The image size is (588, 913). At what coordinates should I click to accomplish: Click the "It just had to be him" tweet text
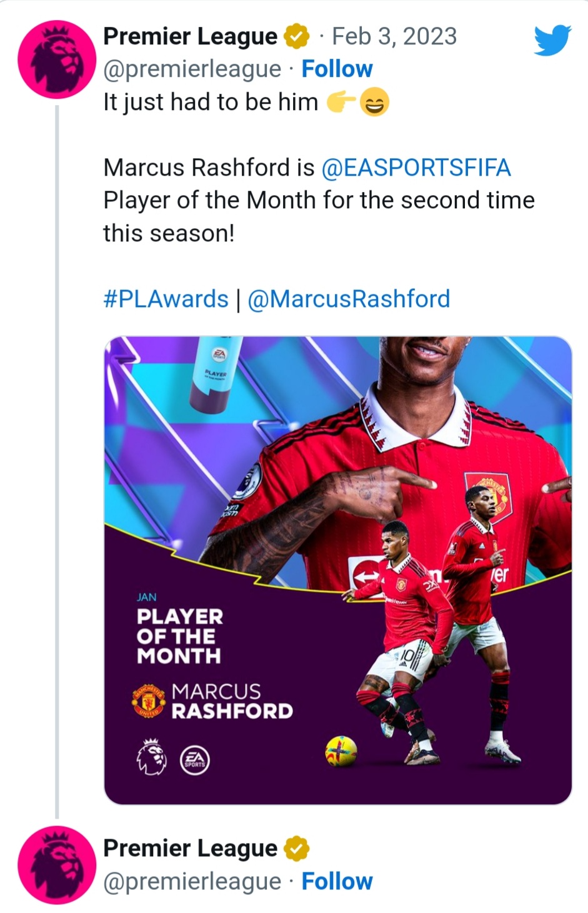point(211,102)
